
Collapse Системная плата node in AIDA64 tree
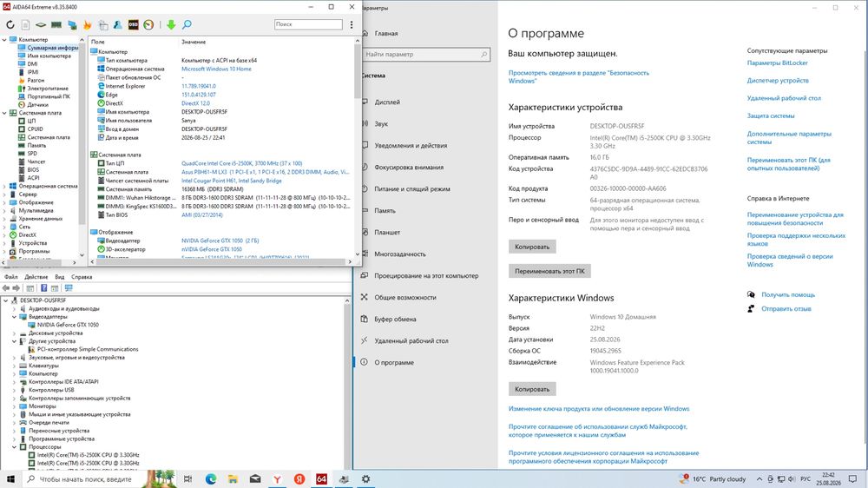point(4,113)
